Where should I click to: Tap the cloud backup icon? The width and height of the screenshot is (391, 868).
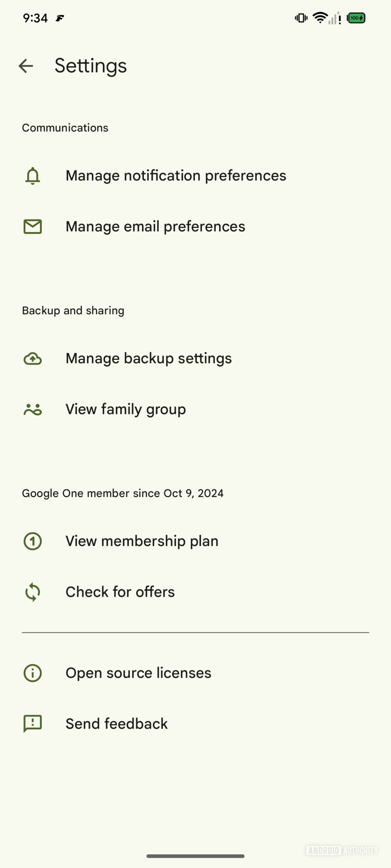[x=33, y=358]
